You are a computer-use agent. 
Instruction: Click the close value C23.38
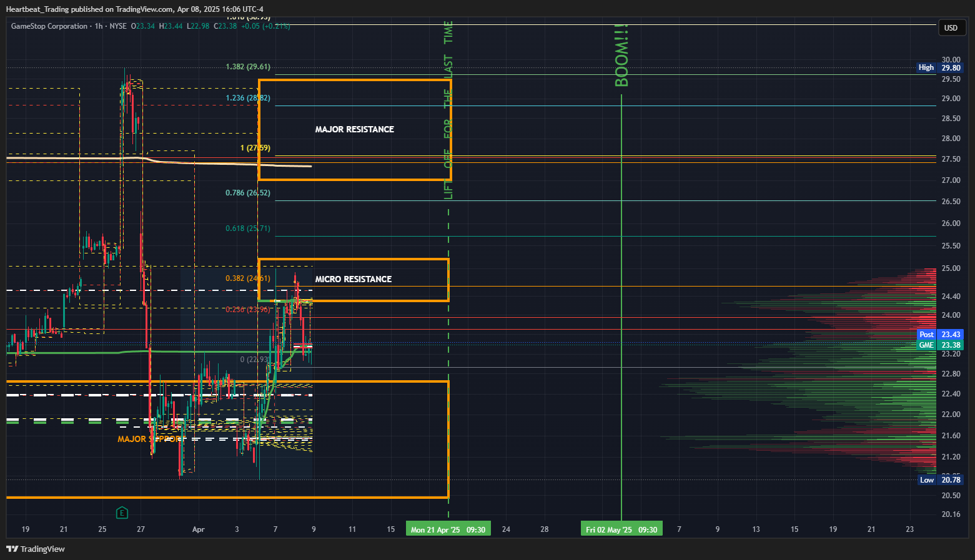pos(225,26)
